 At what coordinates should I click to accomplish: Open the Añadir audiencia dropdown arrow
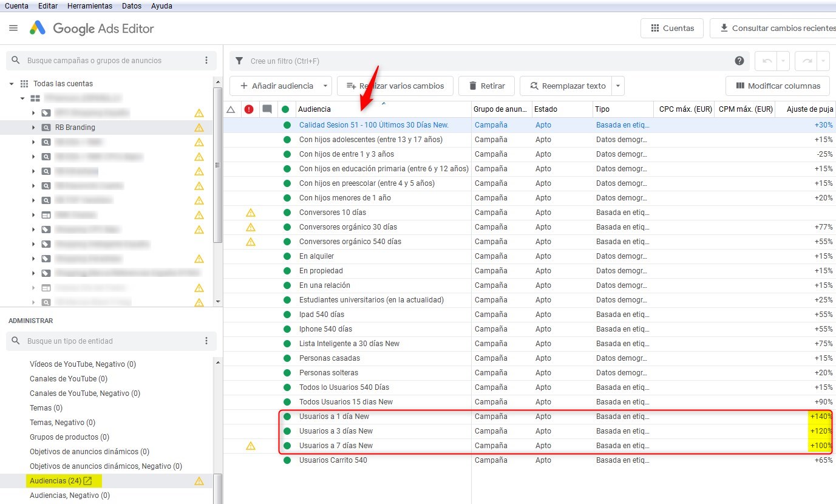(x=325, y=86)
